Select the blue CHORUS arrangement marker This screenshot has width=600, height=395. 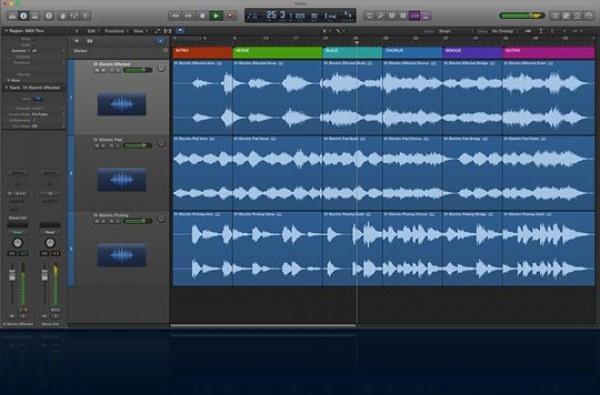(412, 53)
